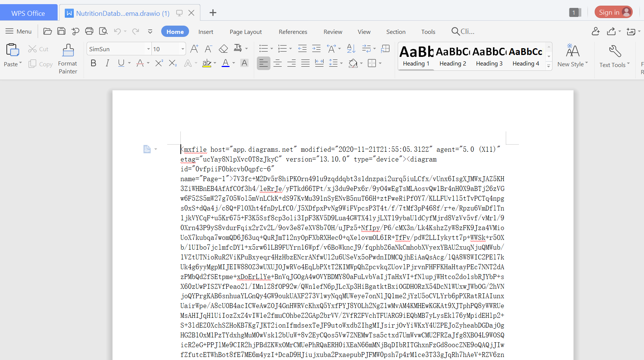Open the References tab
The height and width of the screenshot is (360, 644).
point(293,32)
